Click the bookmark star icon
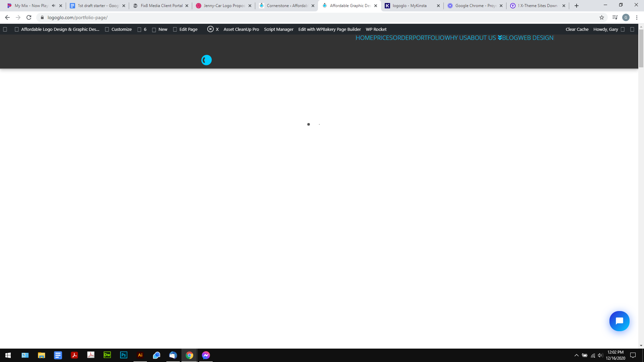Screen dimensions: 644x362 602,17
